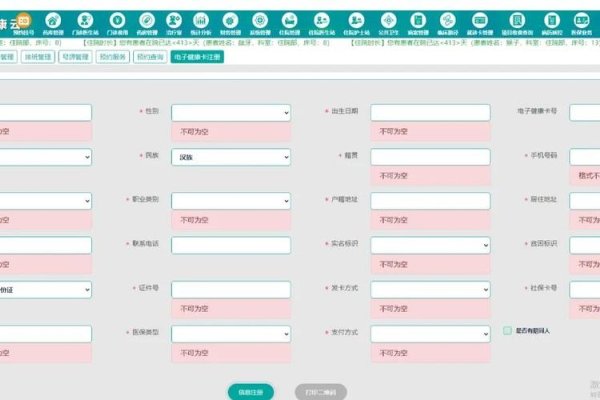
Task: Switch to the 预约查询 tab
Action: click(150, 57)
